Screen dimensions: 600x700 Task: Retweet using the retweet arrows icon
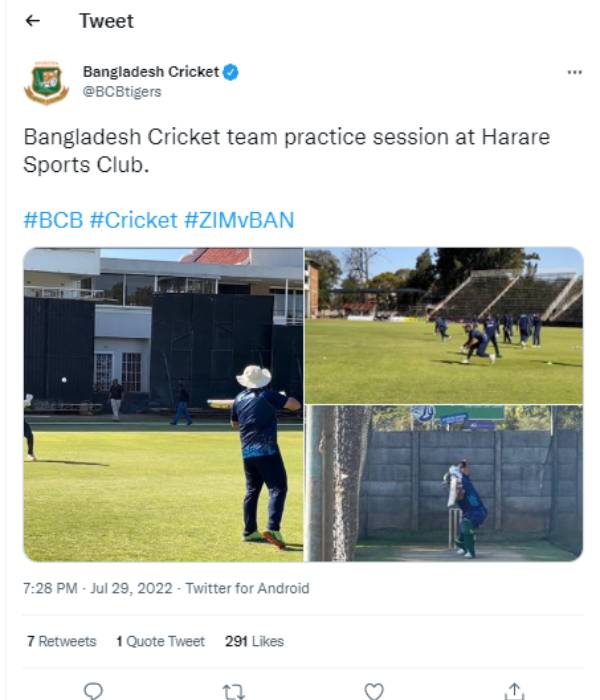coord(233,691)
